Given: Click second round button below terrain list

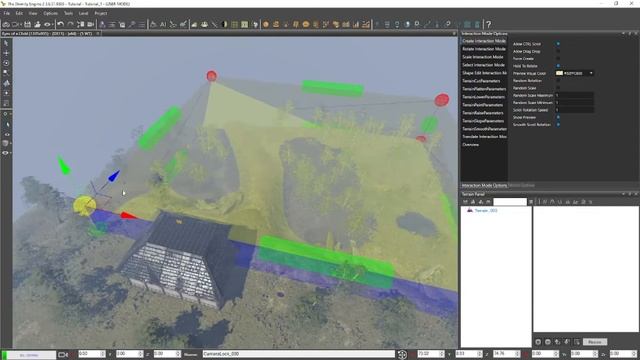Looking at the screenshot, I should [x=548, y=342].
